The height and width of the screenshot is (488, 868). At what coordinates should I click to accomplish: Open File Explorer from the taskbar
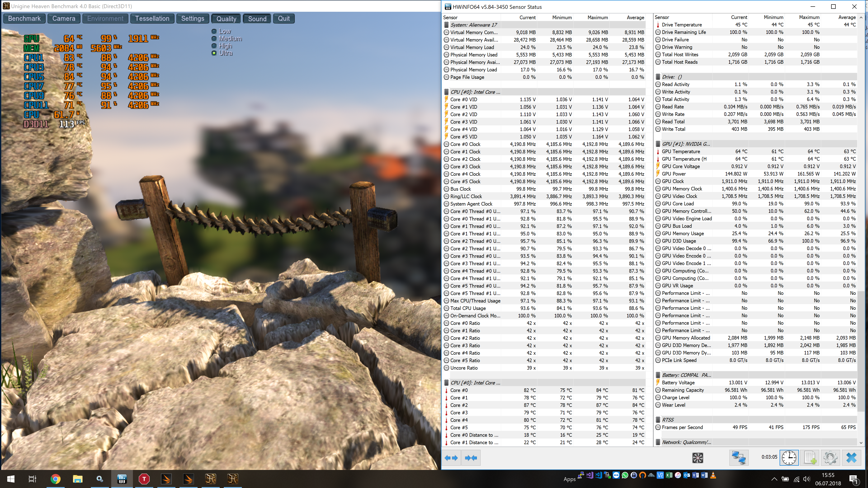click(x=78, y=479)
